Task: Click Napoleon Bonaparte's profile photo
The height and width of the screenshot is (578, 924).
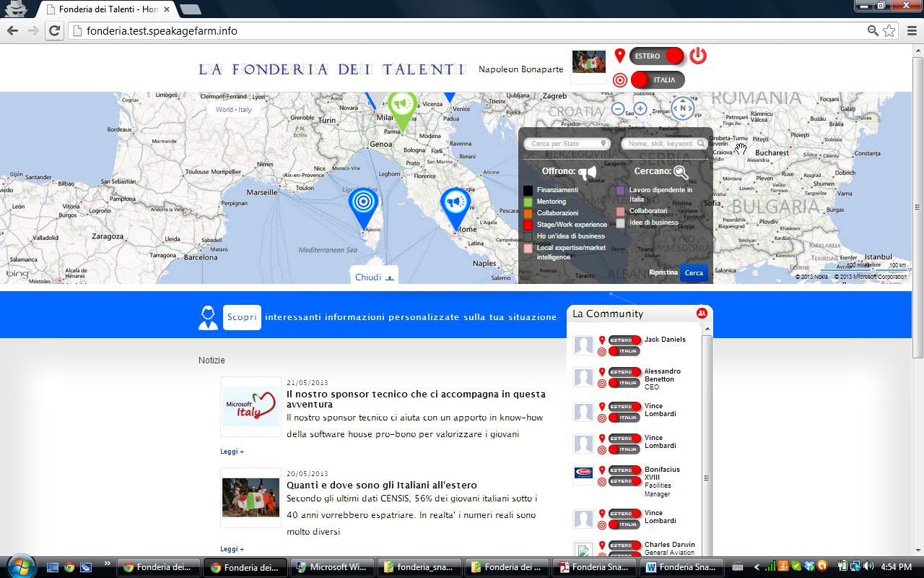Action: (x=588, y=62)
